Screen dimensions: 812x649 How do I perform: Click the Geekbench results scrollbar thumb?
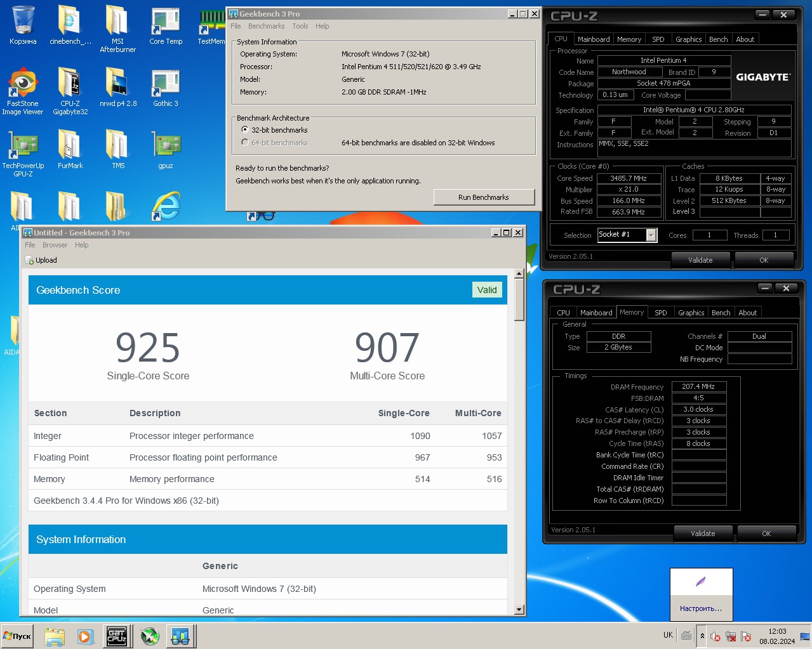click(x=519, y=299)
